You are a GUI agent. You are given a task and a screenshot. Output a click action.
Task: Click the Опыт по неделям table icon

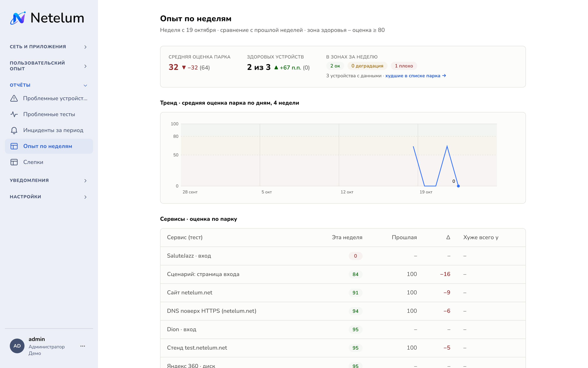(14, 146)
